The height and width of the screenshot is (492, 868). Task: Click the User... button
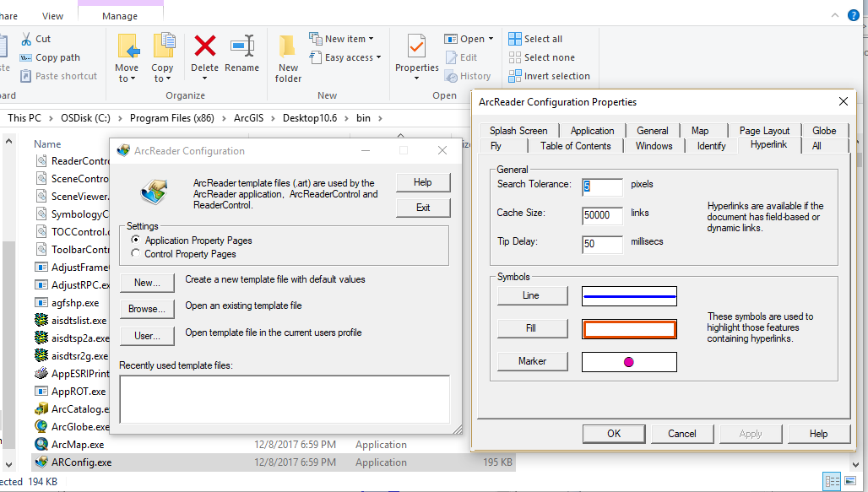coord(147,335)
